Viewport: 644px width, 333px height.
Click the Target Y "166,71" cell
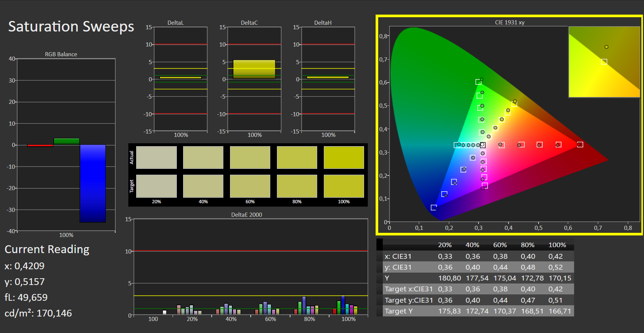(560, 311)
